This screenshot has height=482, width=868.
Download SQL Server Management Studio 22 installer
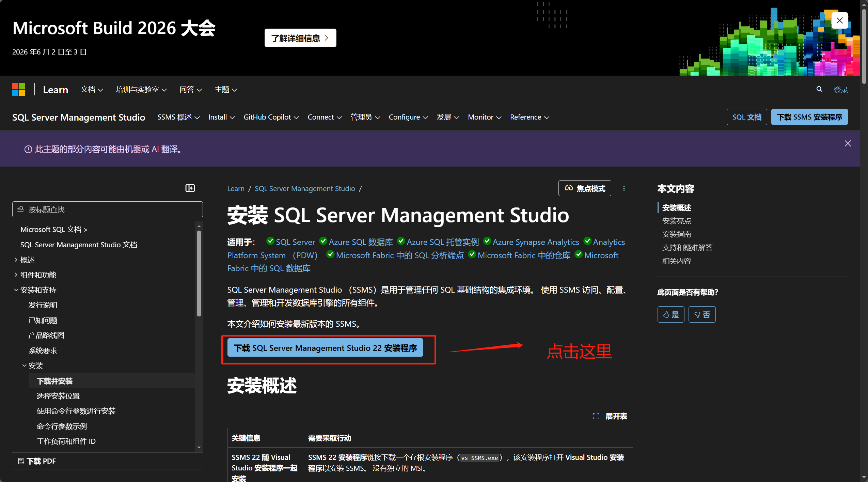coord(325,348)
